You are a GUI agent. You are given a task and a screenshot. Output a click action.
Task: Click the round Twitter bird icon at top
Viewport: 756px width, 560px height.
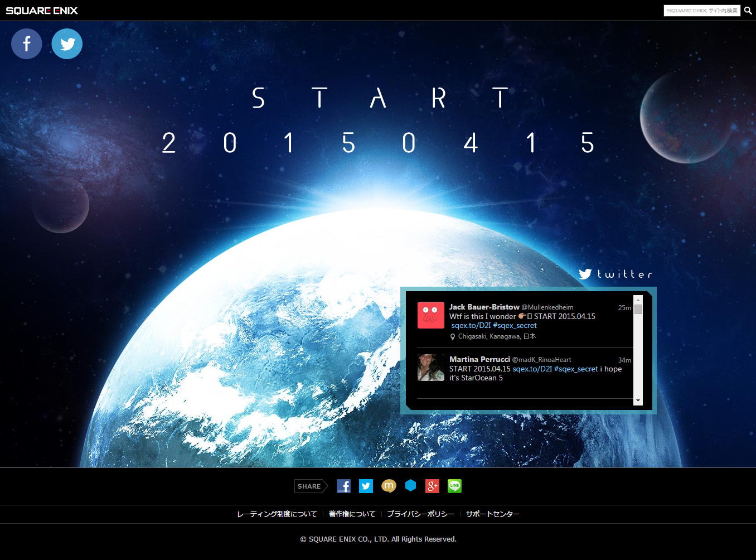(67, 44)
